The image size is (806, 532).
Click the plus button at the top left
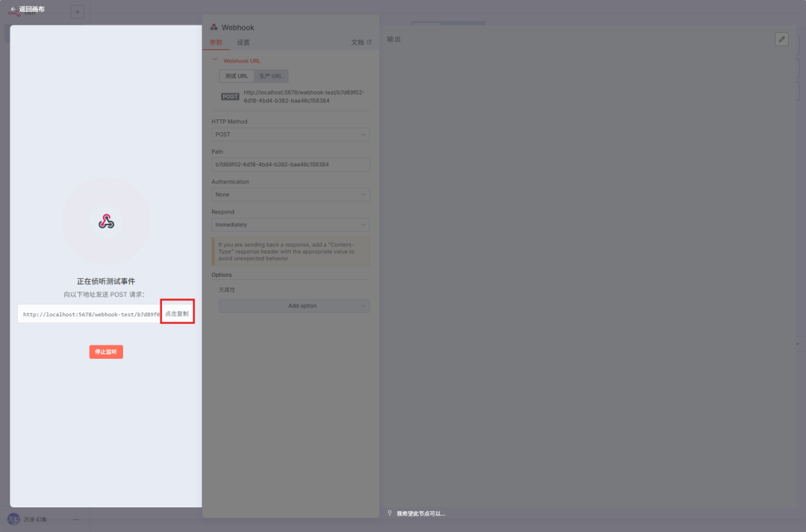78,12
